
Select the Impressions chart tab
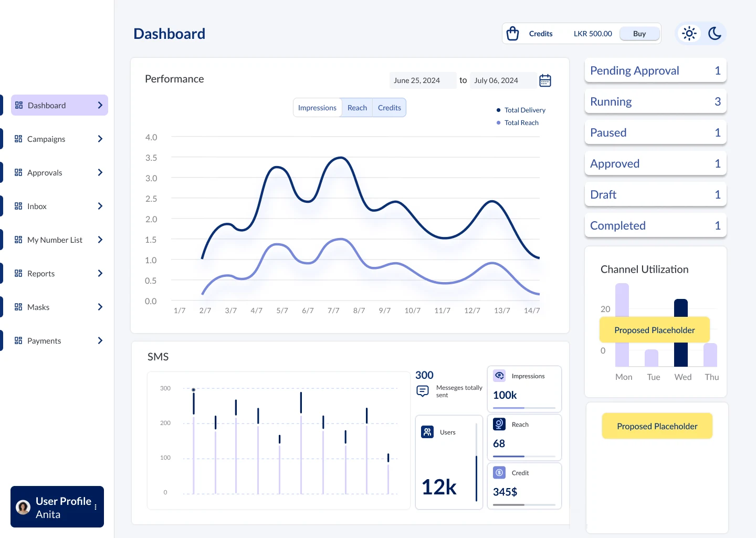pos(317,108)
